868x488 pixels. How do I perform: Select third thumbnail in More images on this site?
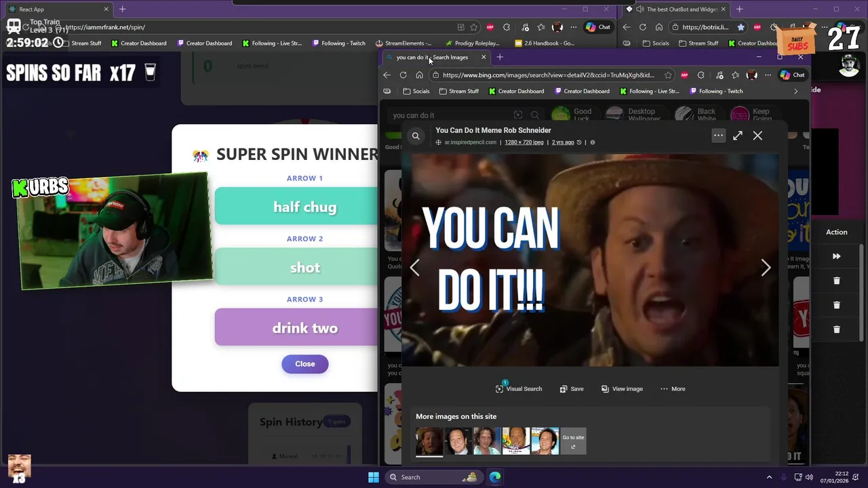point(487,441)
